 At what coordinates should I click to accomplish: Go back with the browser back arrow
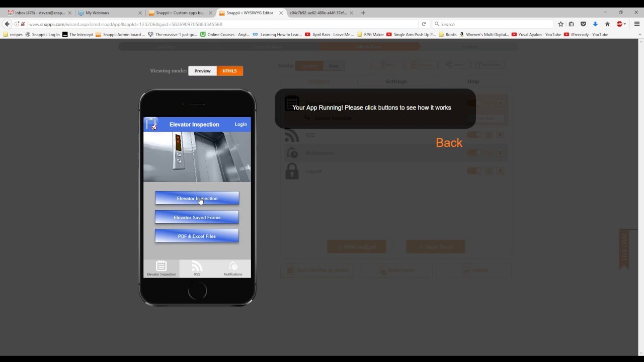(x=7, y=24)
